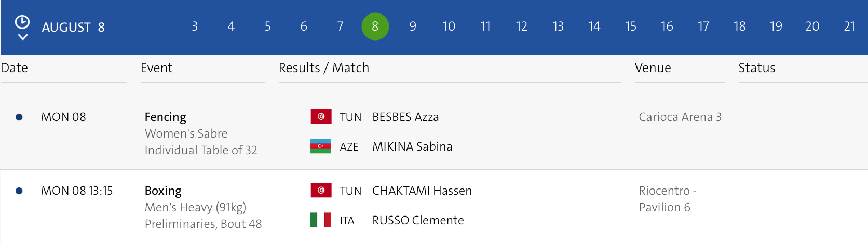This screenshot has width=868, height=243.
Task: Open athlete BESBES Azza
Action: click(x=405, y=117)
